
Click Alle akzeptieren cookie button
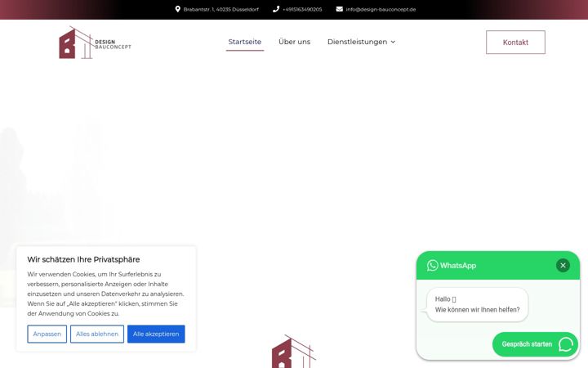(156, 334)
